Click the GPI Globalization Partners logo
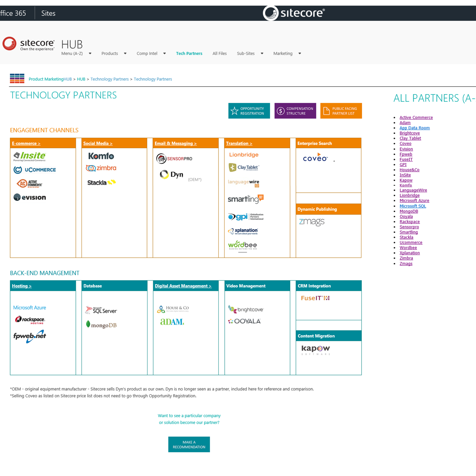 click(246, 217)
